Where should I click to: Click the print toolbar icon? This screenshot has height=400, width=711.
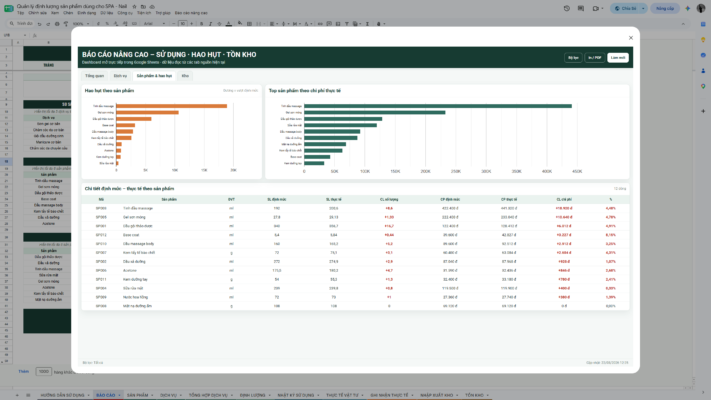click(57, 24)
